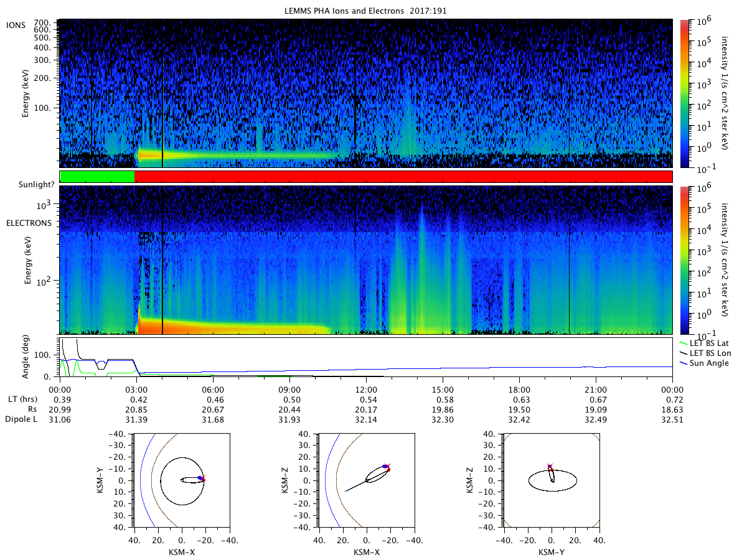Click the electrons intensity color scale bar

[684, 259]
